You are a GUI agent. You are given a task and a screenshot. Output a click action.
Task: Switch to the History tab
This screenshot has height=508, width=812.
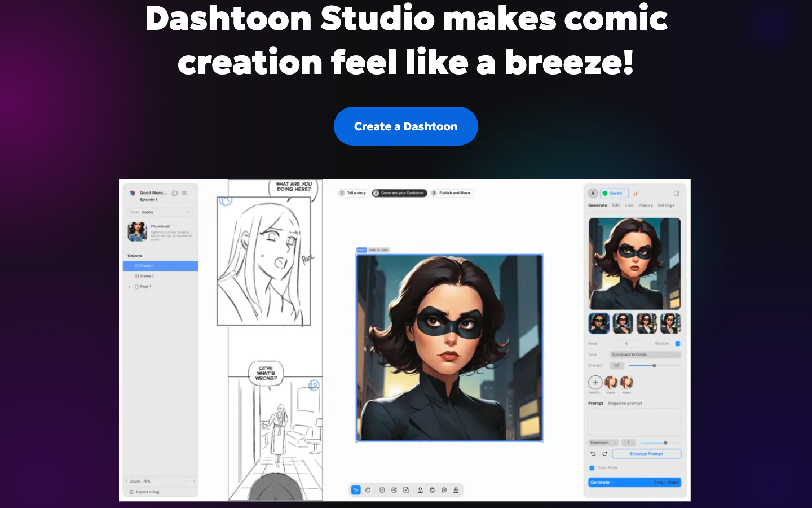pyautogui.click(x=646, y=205)
